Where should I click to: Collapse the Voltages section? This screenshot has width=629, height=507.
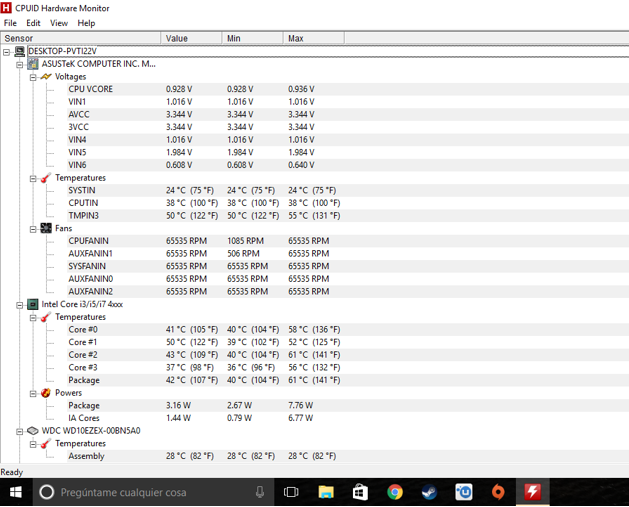33,77
